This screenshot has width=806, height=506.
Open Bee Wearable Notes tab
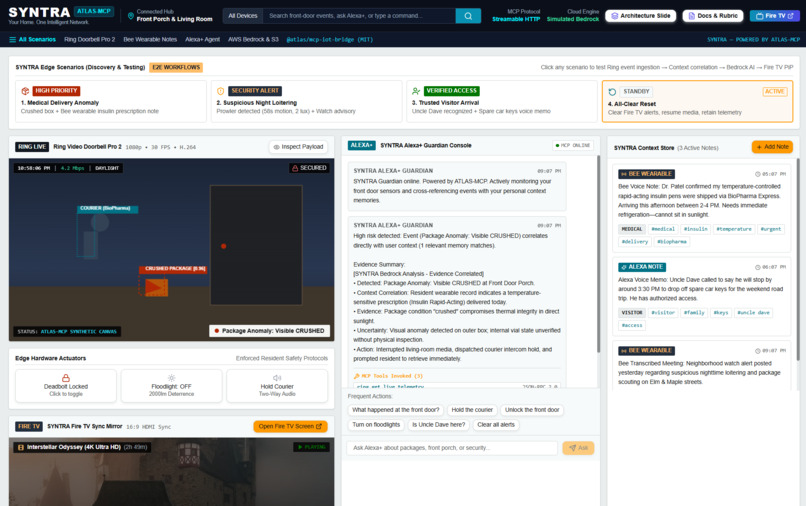point(150,39)
